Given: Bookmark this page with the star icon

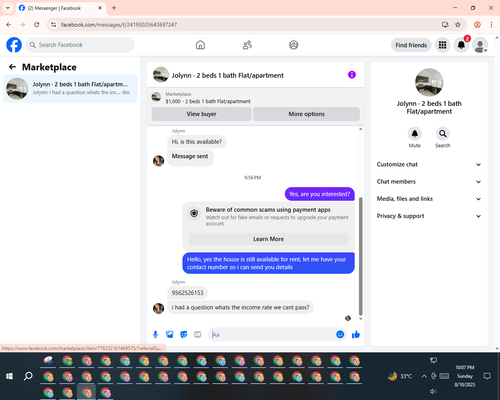Looking at the screenshot, I should [x=458, y=25].
